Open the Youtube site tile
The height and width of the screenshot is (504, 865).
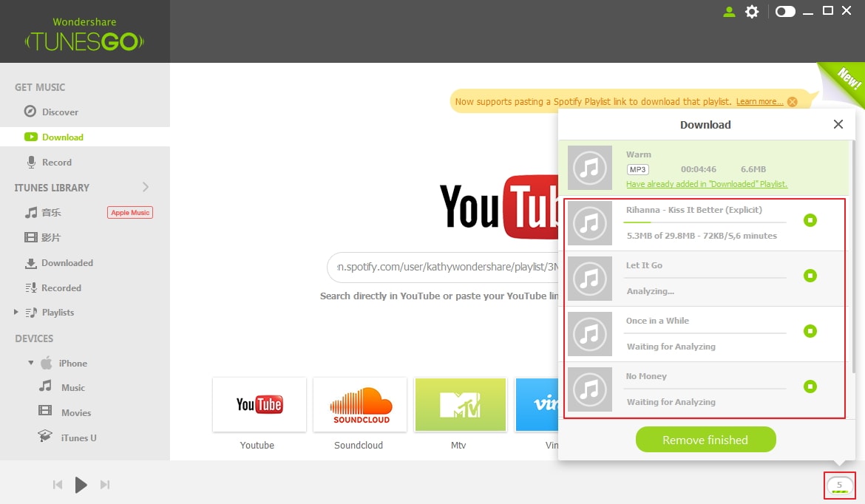[x=259, y=405]
